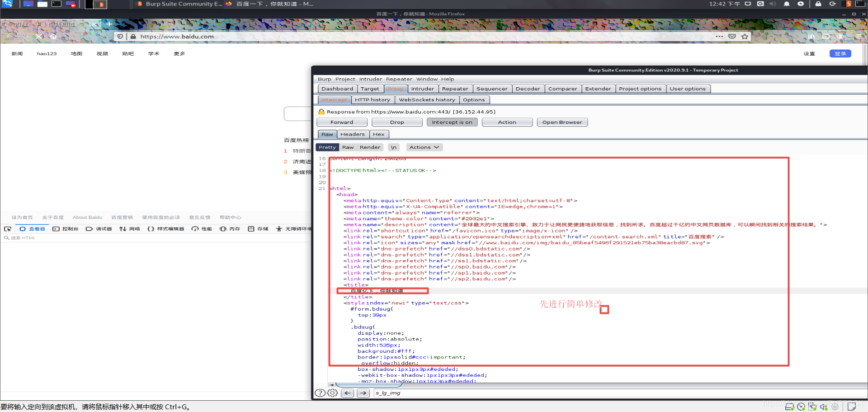This screenshot has width=868, height=412.
Task: Switch to Firefox Baidu taskbar entry
Action: point(269,4)
